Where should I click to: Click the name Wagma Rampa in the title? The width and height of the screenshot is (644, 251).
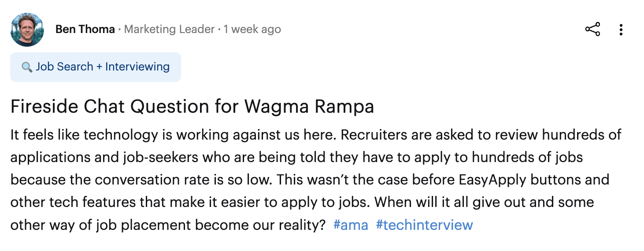tap(309, 107)
